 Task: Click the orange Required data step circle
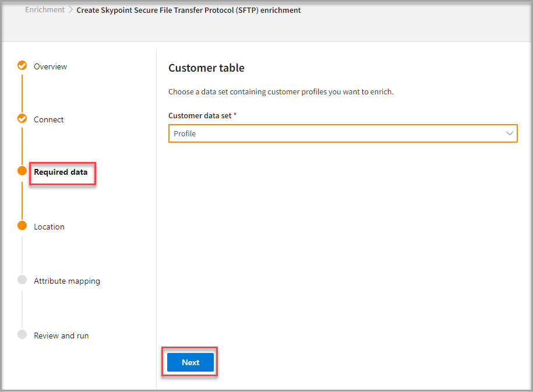pos(22,171)
